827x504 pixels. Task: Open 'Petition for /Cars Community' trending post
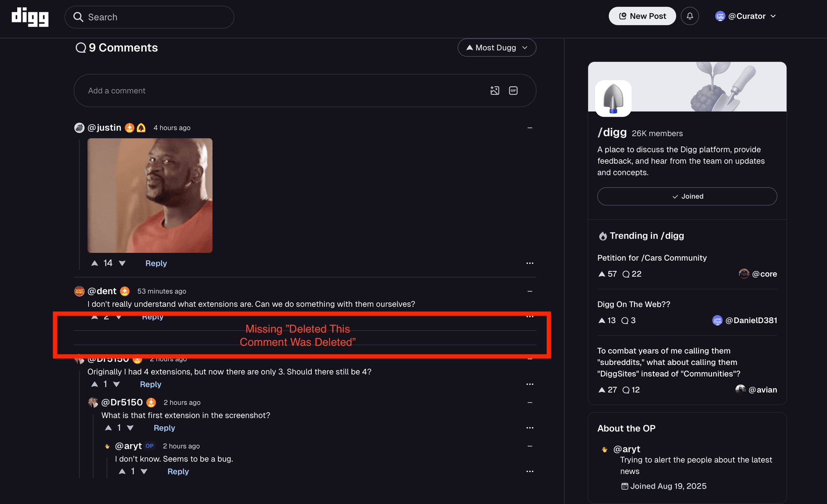click(x=652, y=258)
